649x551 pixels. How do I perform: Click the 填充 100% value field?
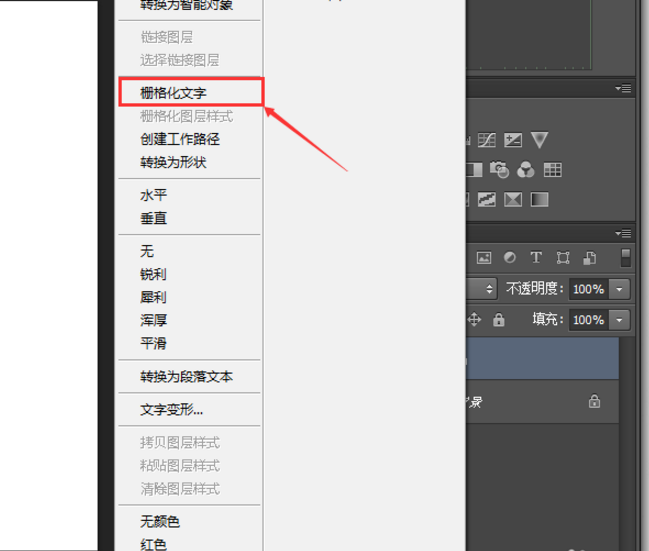pyautogui.click(x=589, y=320)
